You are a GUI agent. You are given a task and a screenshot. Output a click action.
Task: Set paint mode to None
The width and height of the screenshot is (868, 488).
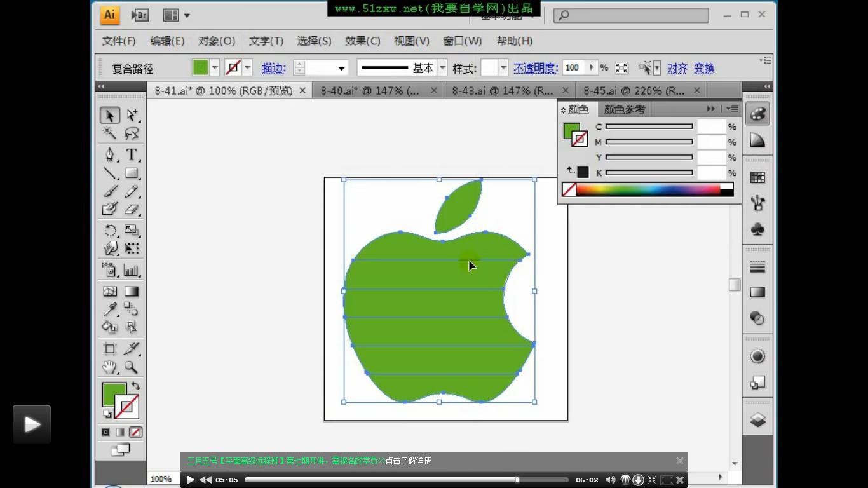point(135,432)
